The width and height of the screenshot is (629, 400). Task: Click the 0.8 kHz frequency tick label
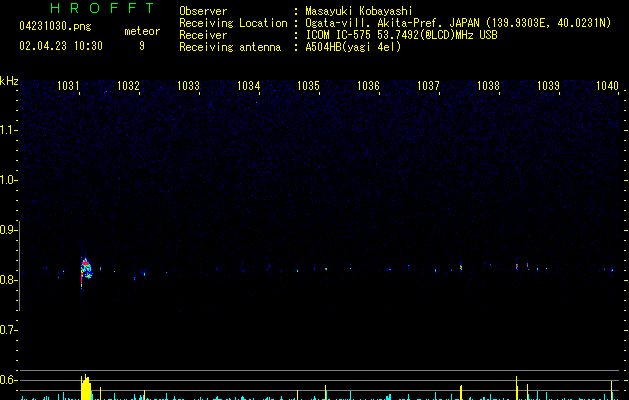click(x=8, y=280)
